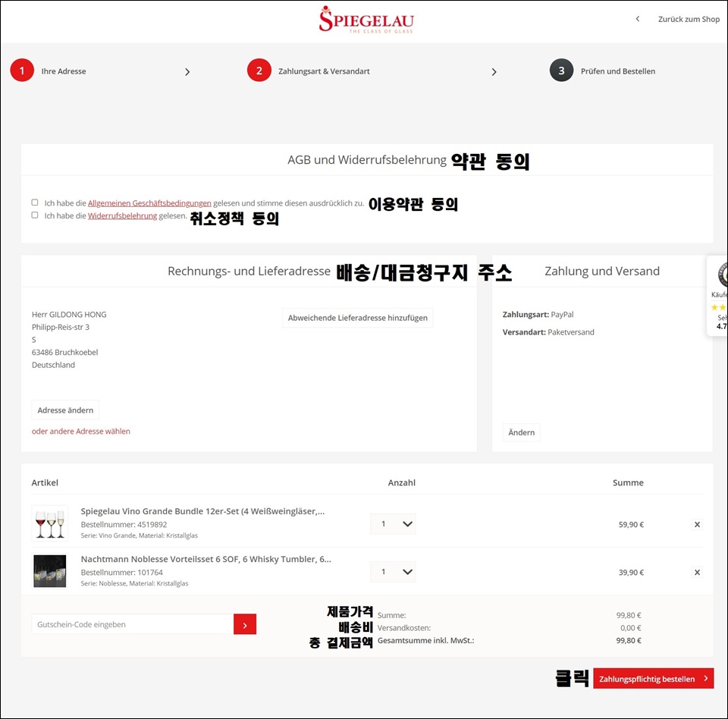Click the Gesamtsumme inkl. MwSt. 99,80 € value
Image resolution: width=728 pixels, height=719 pixels.
[629, 641]
